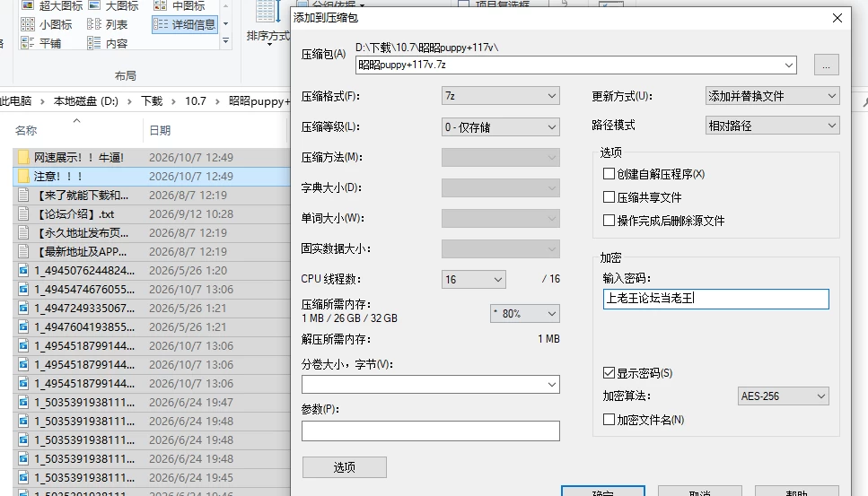Open 路径模式 dropdown showing 相对路径
868x496 pixels.
click(x=772, y=126)
